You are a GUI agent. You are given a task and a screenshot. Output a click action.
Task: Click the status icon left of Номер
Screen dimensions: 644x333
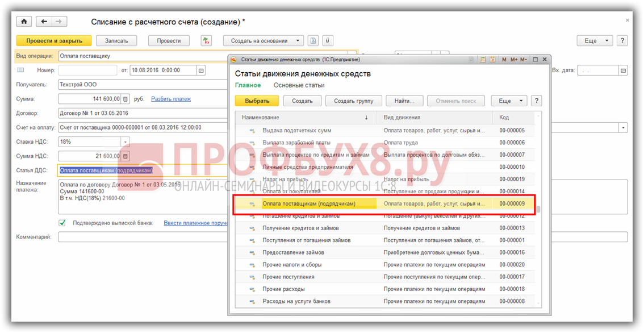tap(20, 70)
